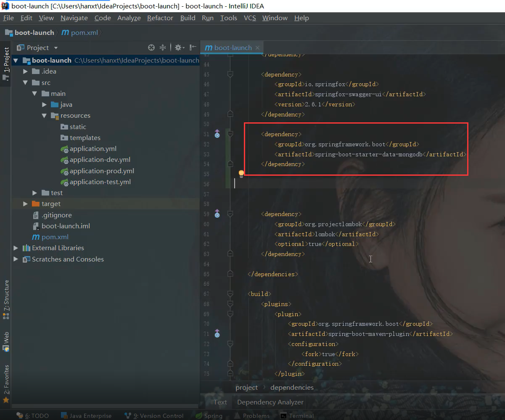Select application-test.yml in the project tree
Screen dimensions: 505x420
[100, 182]
